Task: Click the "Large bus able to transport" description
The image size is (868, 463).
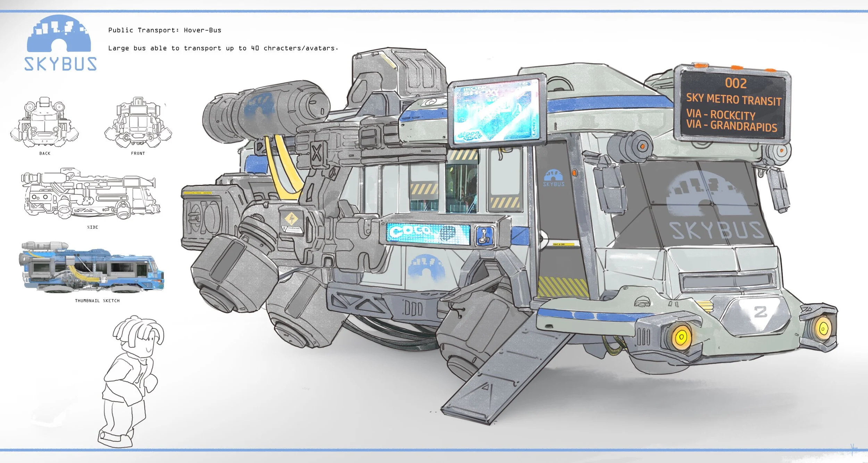Action: (x=223, y=48)
